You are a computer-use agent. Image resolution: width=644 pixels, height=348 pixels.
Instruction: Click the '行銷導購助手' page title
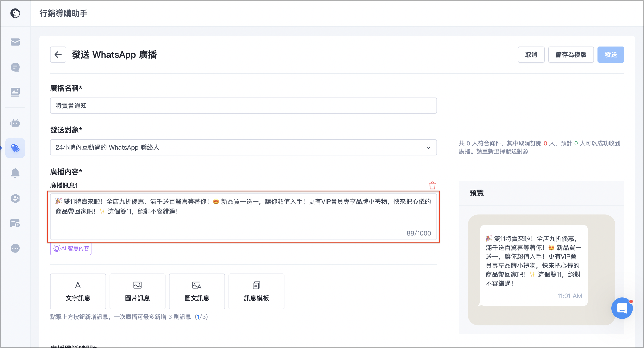(x=64, y=13)
